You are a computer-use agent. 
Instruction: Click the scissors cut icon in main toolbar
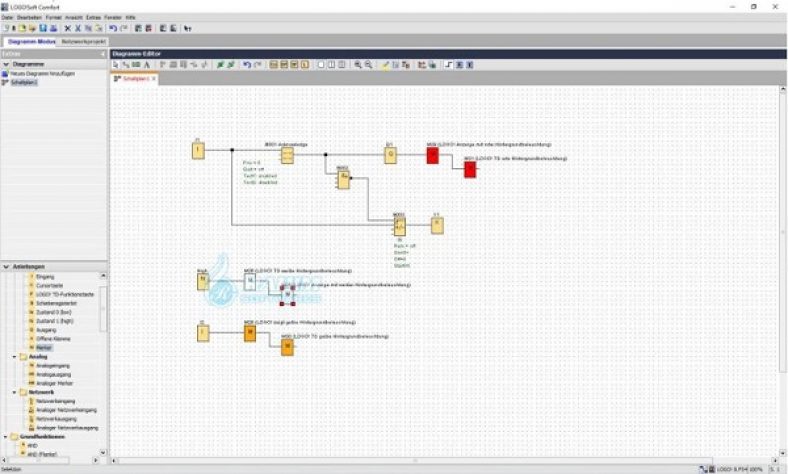pyautogui.click(x=78, y=28)
